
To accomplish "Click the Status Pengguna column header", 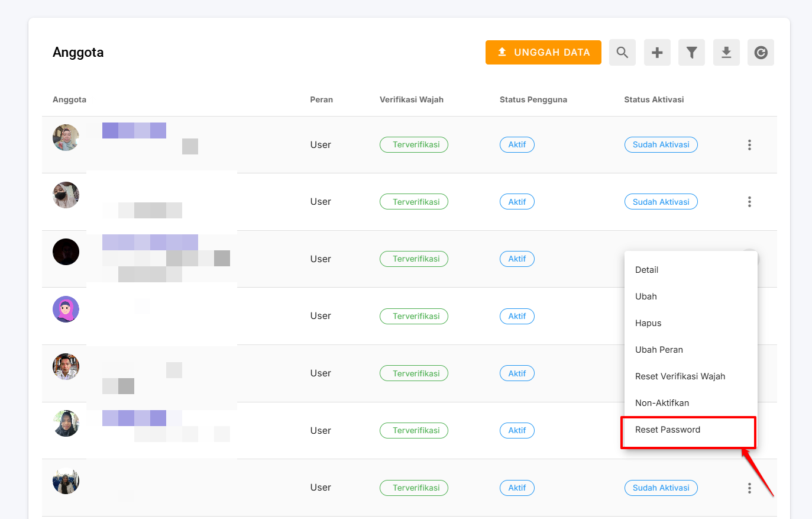I will (x=533, y=99).
